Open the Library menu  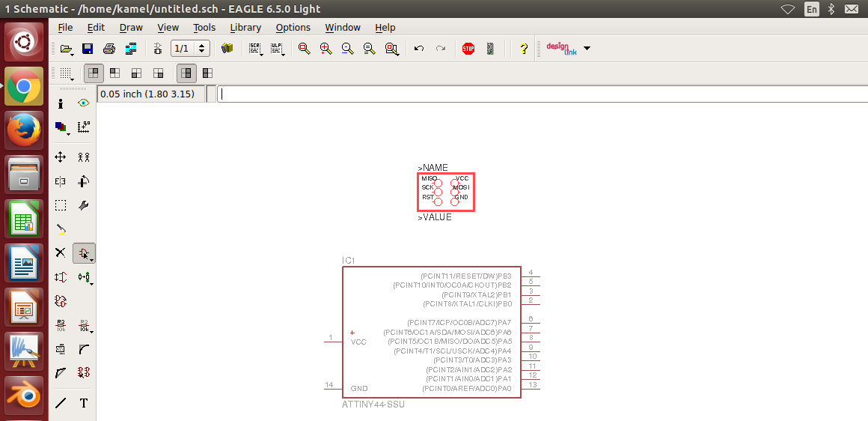pos(245,27)
